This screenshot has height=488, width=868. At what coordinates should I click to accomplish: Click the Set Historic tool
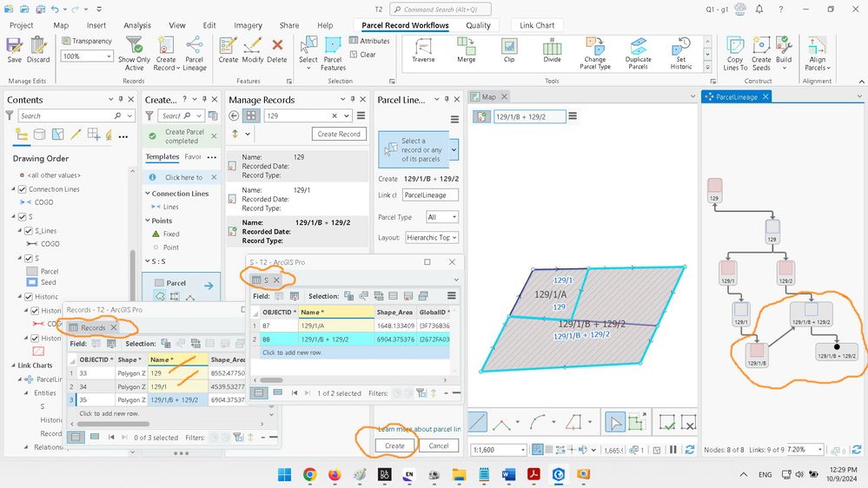[681, 54]
